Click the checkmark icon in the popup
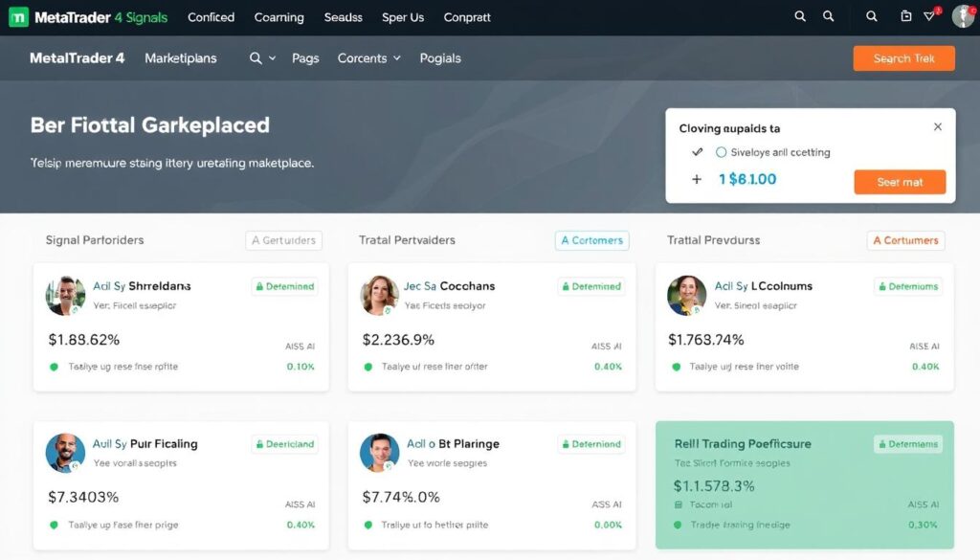The width and height of the screenshot is (980, 560). 698,152
